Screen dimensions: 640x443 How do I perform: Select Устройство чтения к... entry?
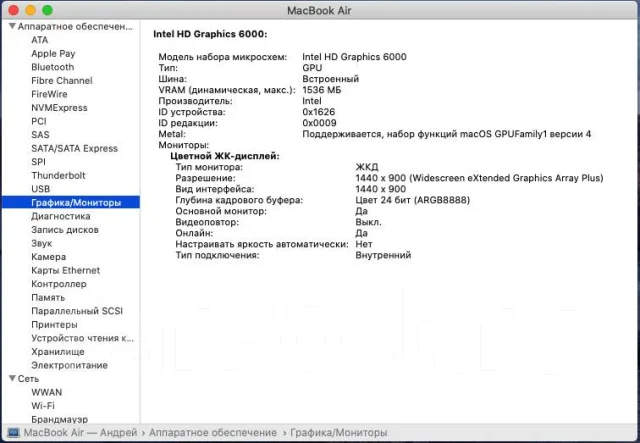[x=82, y=338]
